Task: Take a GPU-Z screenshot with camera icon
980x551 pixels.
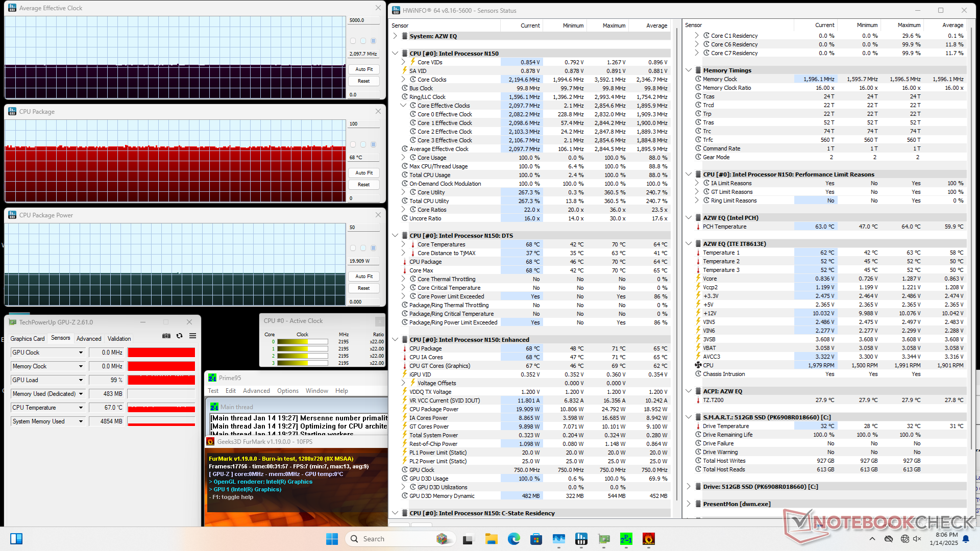Action: (166, 336)
